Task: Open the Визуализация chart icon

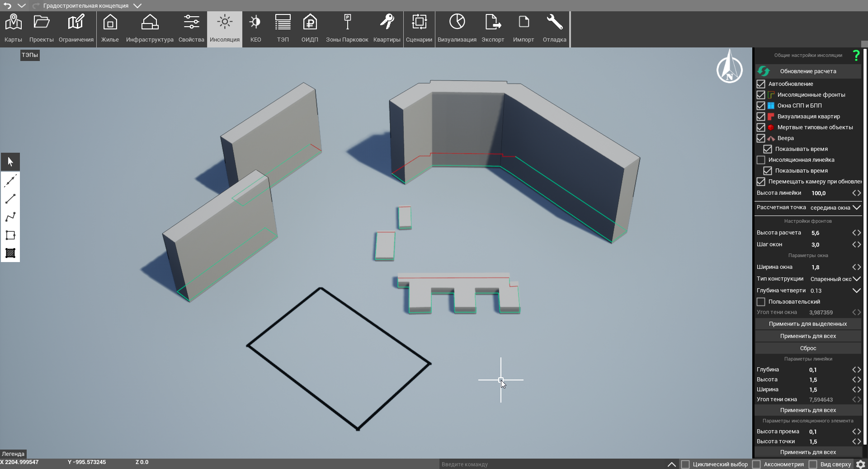Action: (x=457, y=28)
